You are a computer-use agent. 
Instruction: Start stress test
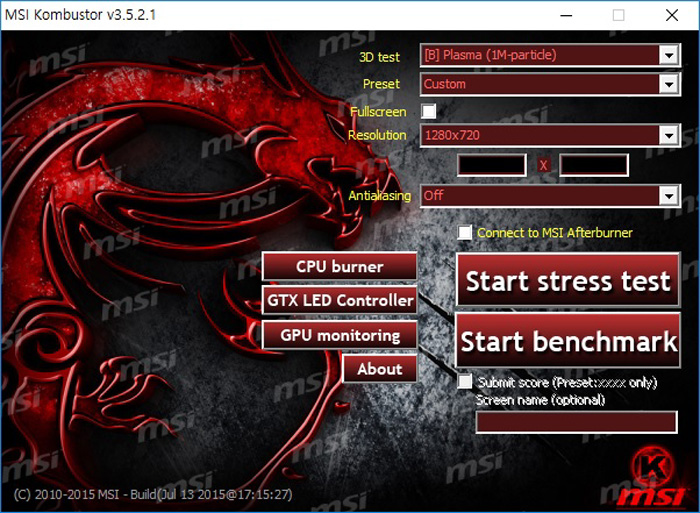(x=568, y=280)
